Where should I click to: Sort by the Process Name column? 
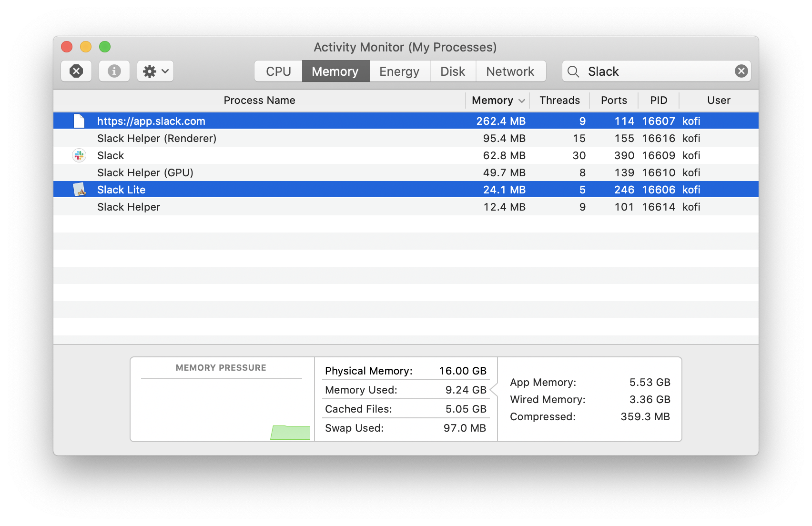(259, 100)
